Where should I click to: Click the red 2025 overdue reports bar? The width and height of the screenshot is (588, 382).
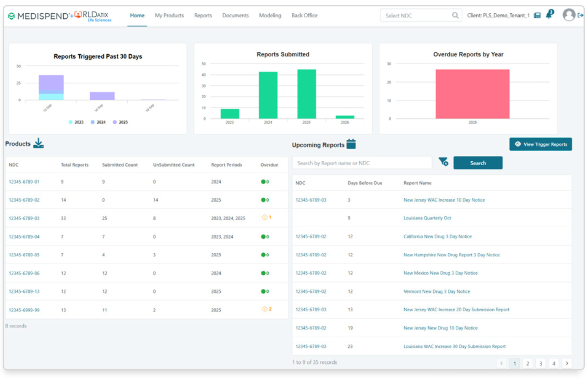pos(472,94)
